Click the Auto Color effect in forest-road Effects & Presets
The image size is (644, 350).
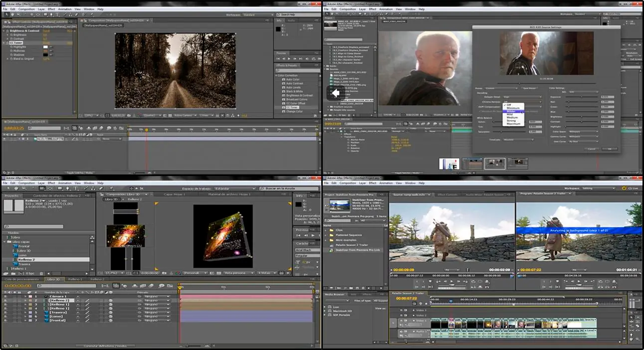(293, 80)
